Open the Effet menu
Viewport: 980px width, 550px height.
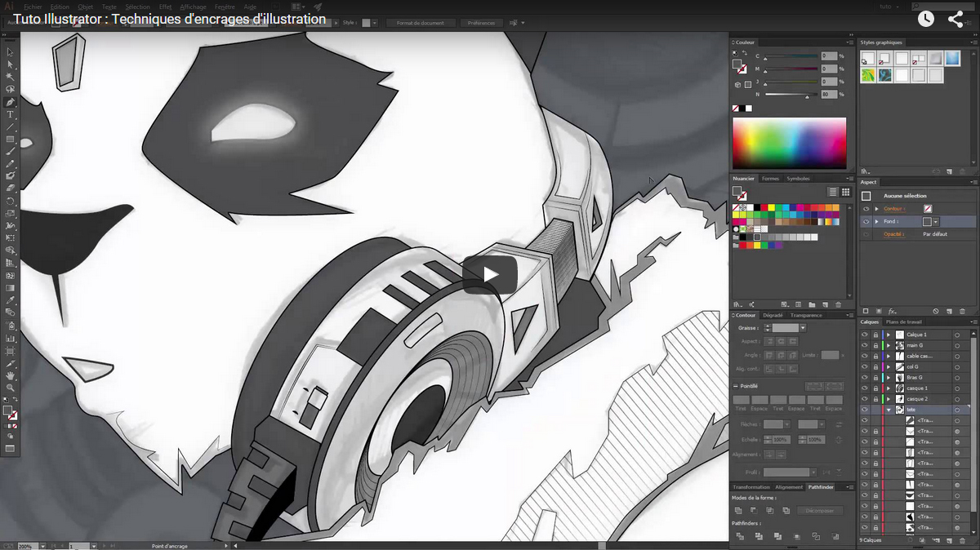point(166,7)
